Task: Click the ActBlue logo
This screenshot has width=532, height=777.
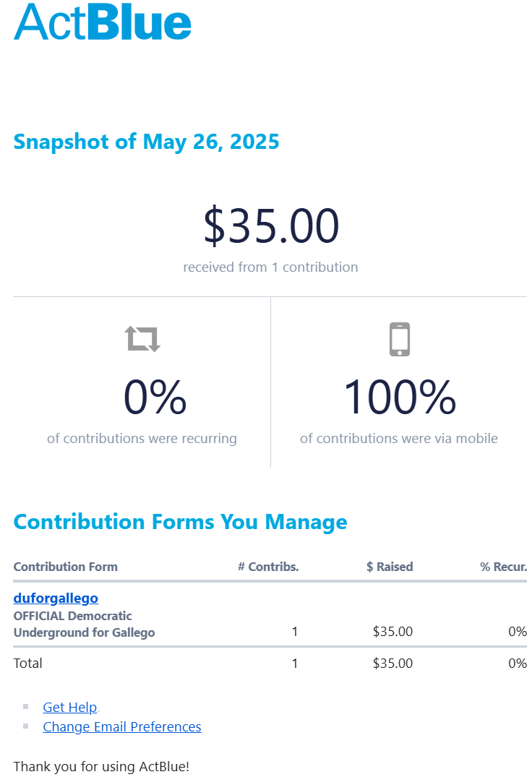Action: click(x=103, y=22)
